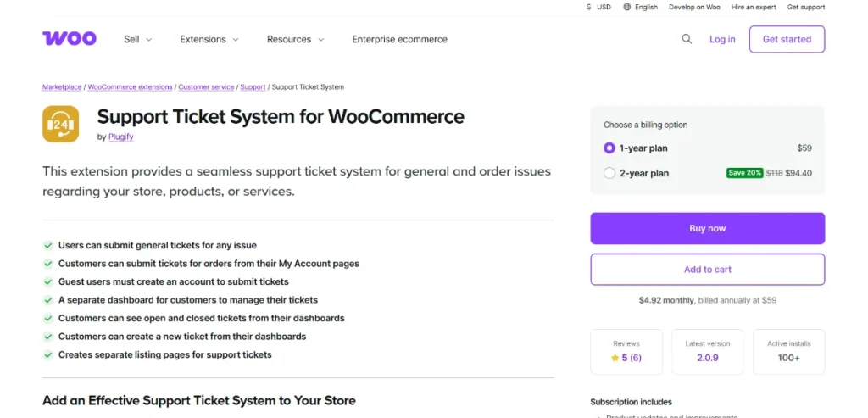Expand the Resources dropdown menu
Viewport: 868px width, 418px height.
(x=294, y=39)
